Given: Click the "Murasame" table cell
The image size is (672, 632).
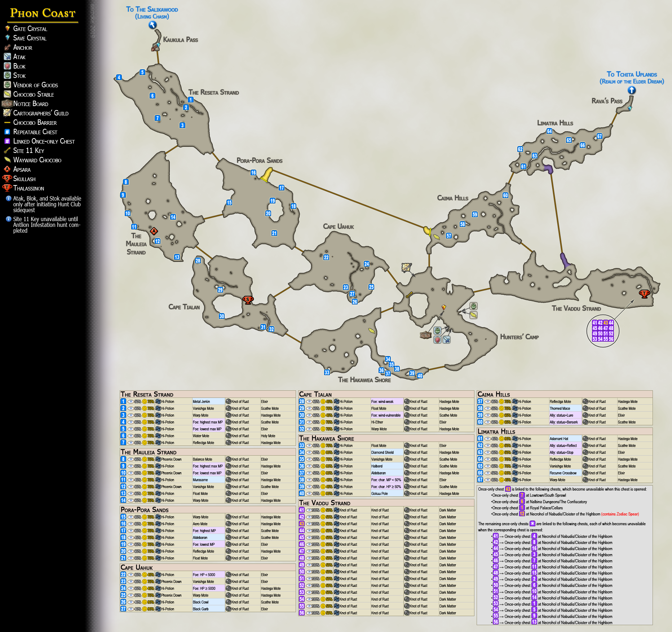Looking at the screenshot, I should point(208,480).
